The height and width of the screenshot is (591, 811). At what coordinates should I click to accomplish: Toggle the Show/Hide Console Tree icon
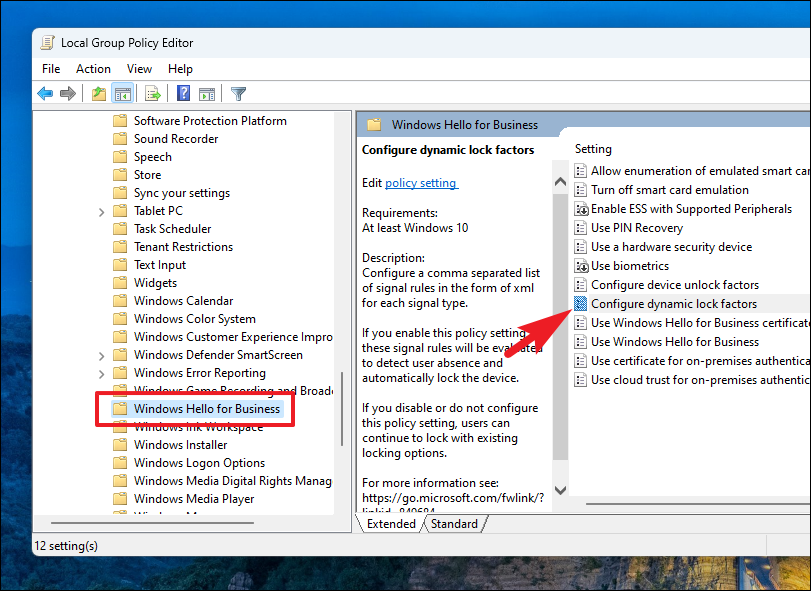click(123, 94)
